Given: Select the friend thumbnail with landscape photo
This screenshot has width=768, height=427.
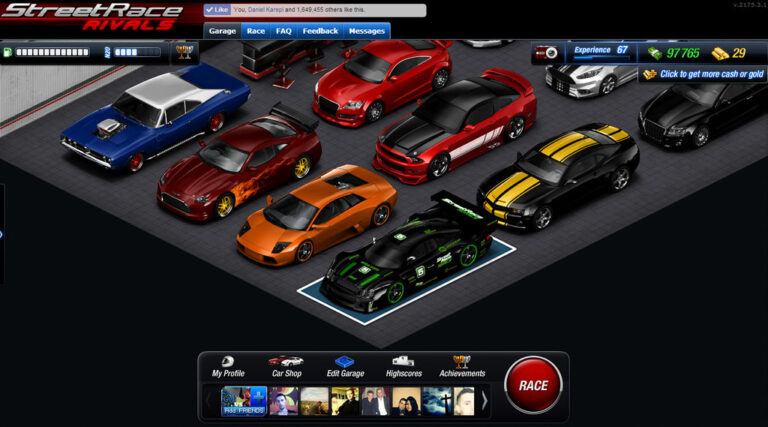Looking at the screenshot, I should click(314, 401).
